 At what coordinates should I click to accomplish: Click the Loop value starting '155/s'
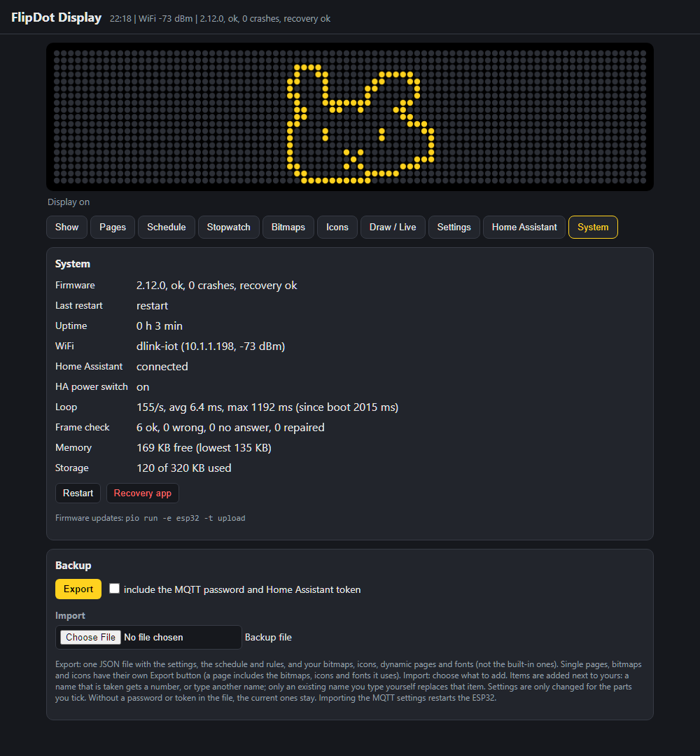(267, 407)
